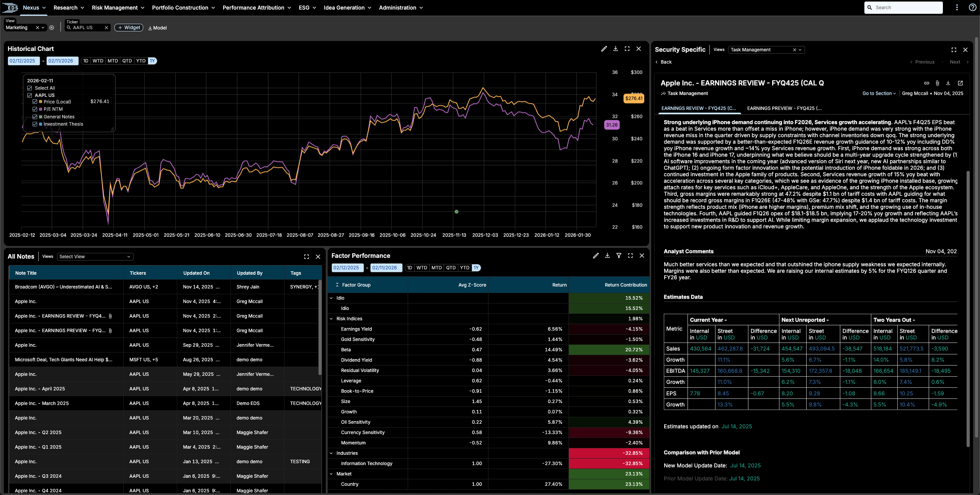Clear the AAPL US ticker field
This screenshot has height=495, width=980.
pos(106,28)
